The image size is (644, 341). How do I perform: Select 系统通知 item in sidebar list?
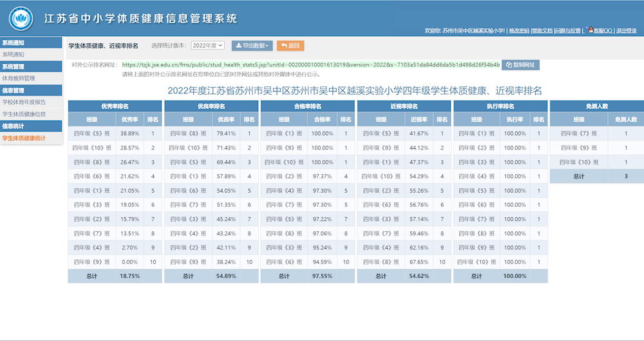[x=31, y=54]
